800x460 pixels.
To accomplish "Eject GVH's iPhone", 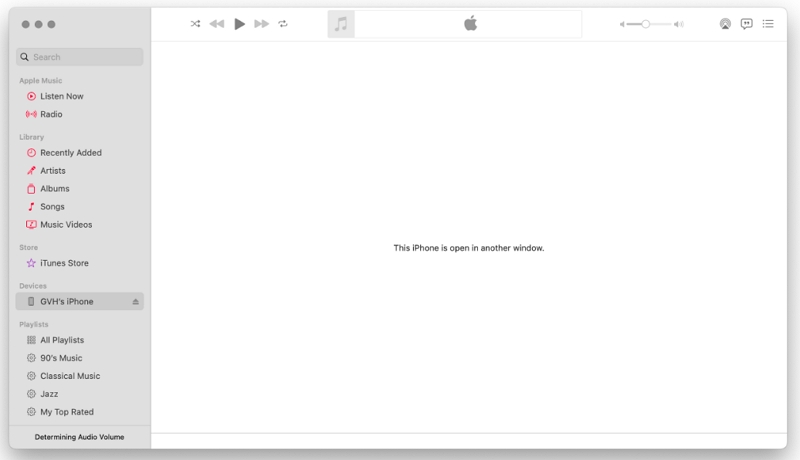I will [136, 302].
